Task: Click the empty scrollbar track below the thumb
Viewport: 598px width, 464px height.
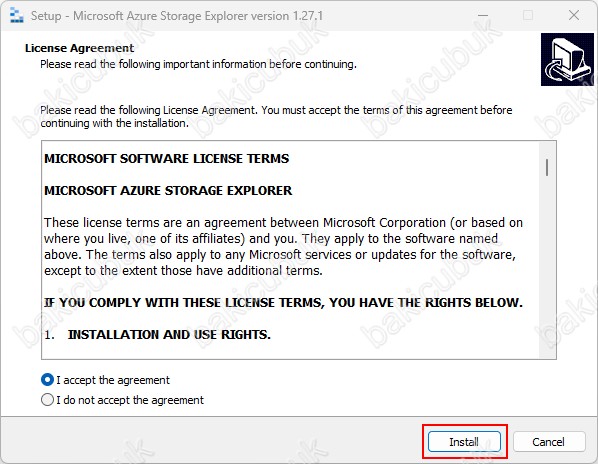Action: pos(547,267)
